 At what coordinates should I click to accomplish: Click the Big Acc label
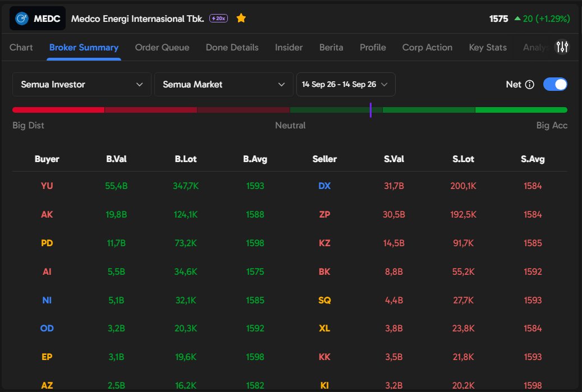point(552,126)
